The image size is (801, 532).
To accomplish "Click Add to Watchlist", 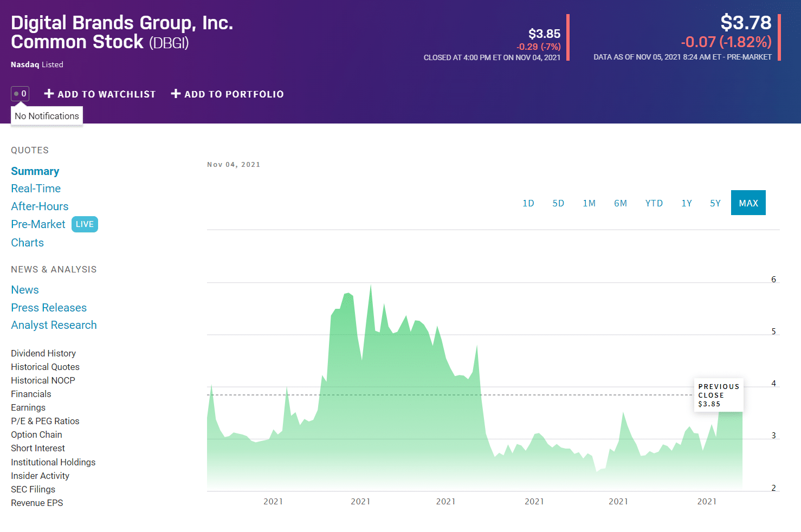I will tap(100, 94).
